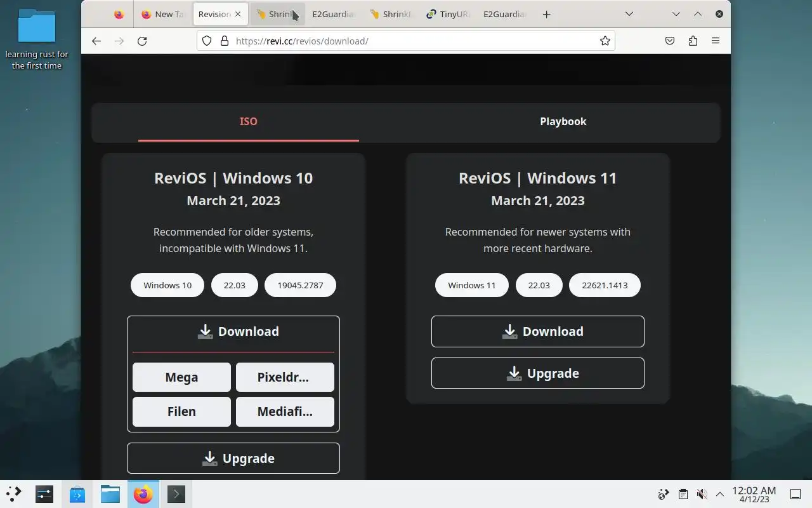The width and height of the screenshot is (812, 508).
Task: Open the clock and calendar
Action: [754, 494]
